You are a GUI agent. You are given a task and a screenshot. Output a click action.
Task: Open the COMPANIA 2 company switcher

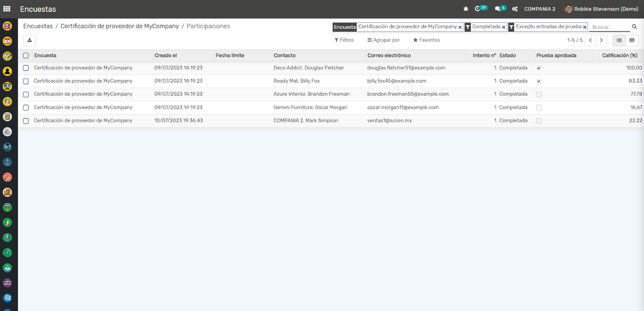tap(540, 9)
